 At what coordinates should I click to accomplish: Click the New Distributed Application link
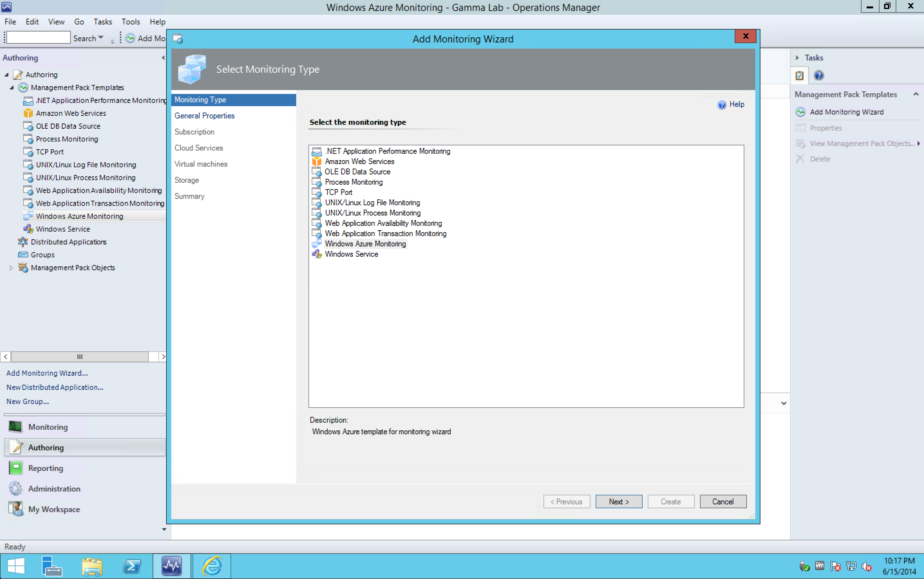(x=55, y=387)
